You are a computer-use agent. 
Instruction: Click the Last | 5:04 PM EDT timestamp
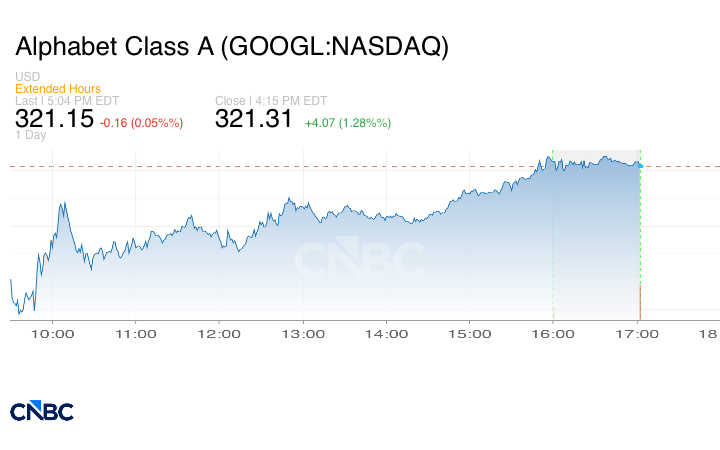pos(64,100)
